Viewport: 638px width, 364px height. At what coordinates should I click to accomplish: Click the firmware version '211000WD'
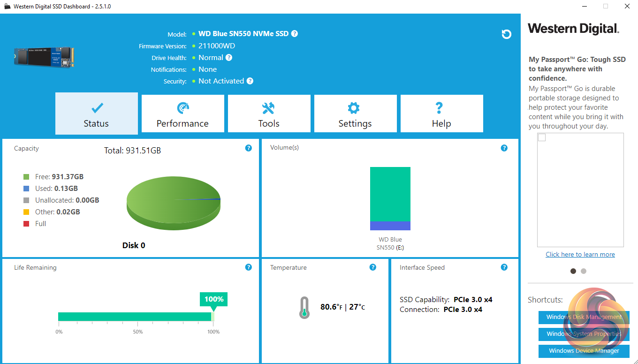tap(217, 46)
